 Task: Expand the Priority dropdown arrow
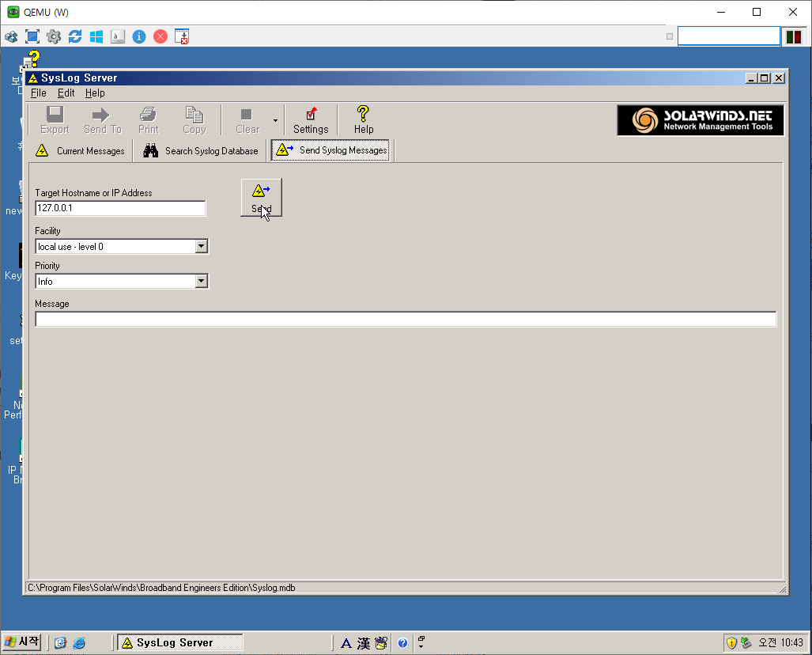[202, 281]
